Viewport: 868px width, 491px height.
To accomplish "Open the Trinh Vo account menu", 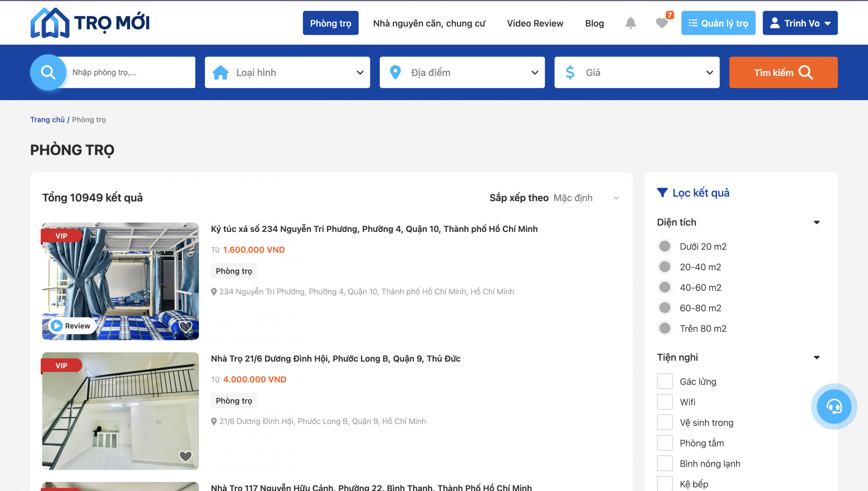I will tap(800, 23).
